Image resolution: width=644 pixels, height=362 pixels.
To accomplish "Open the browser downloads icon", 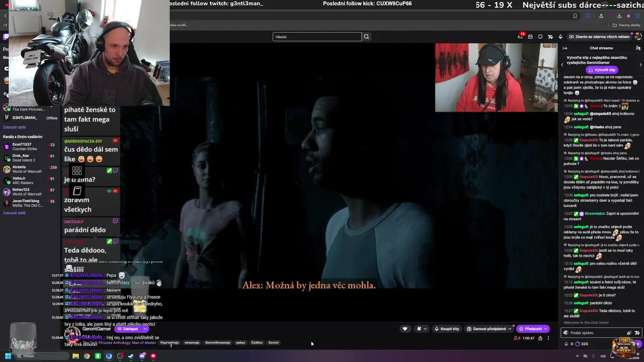I will pyautogui.click(x=619, y=16).
